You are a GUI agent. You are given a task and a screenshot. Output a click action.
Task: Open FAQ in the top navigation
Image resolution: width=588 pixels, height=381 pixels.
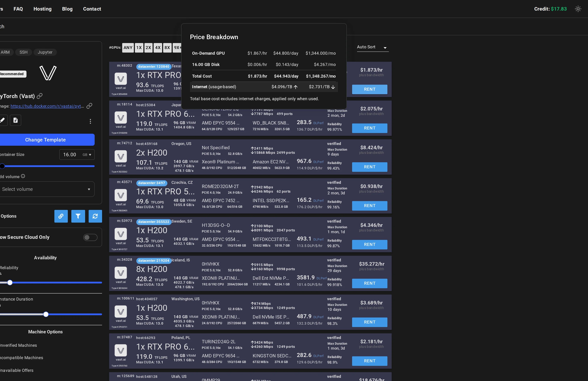(x=18, y=9)
